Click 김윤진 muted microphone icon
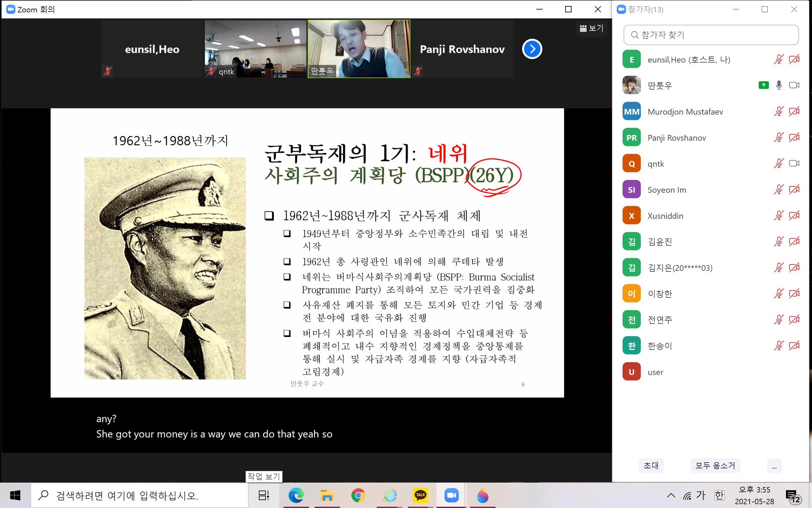The height and width of the screenshot is (508, 812). [x=778, y=242]
